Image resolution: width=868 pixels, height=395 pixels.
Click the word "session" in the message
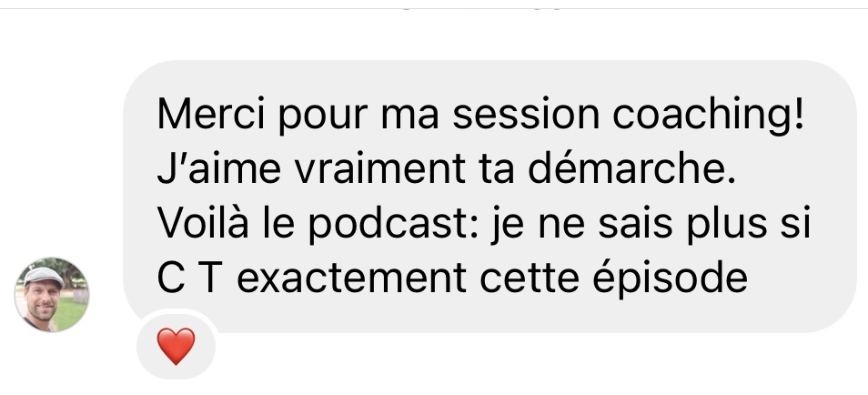click(x=526, y=114)
